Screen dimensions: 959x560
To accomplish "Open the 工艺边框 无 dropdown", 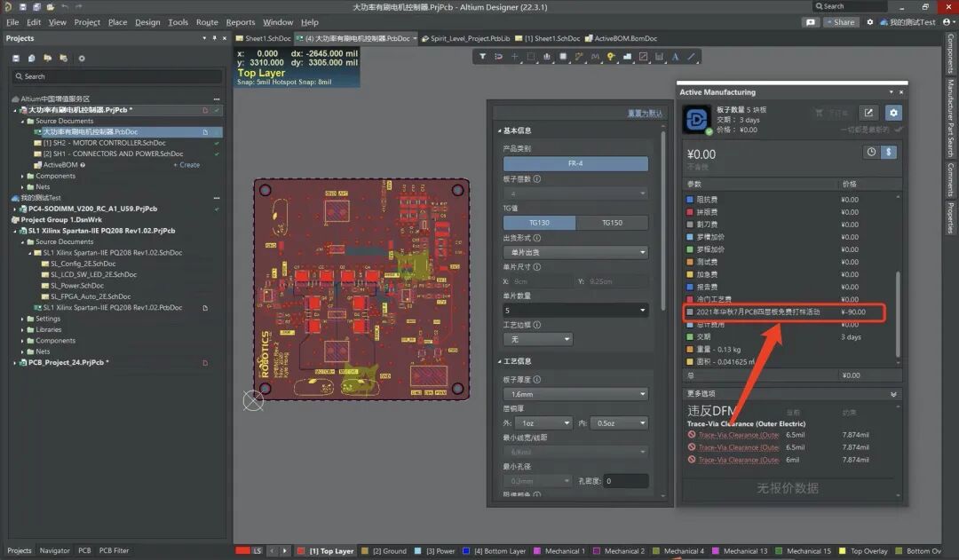I will 538,339.
